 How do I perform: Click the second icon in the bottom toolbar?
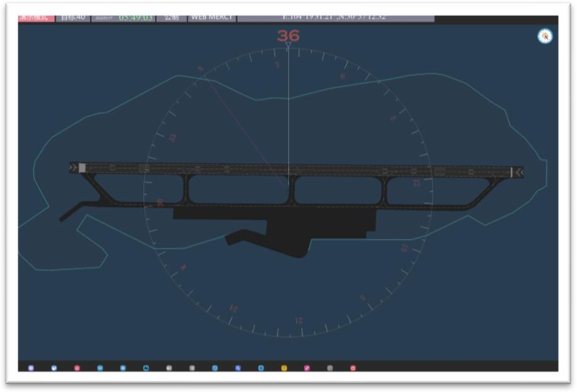(x=54, y=368)
